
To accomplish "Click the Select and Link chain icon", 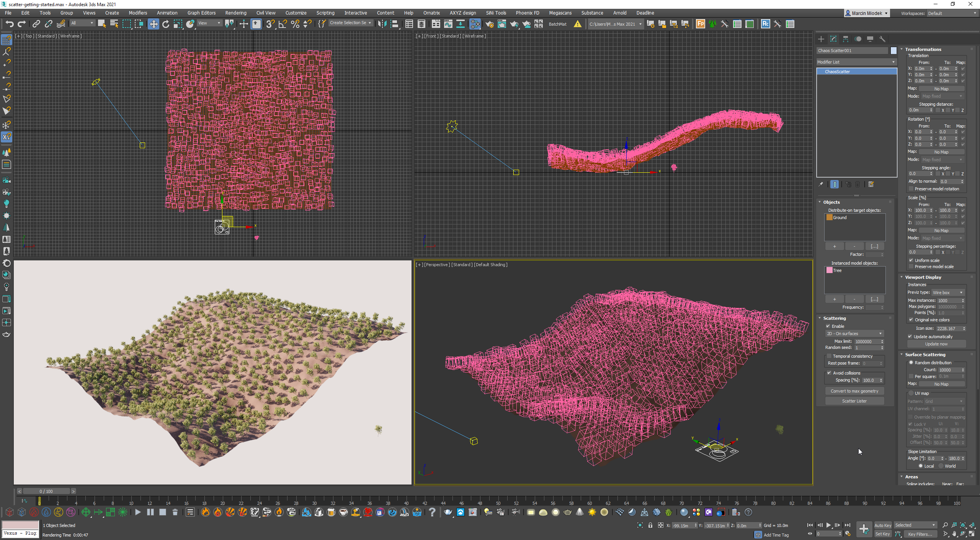I will [36, 24].
